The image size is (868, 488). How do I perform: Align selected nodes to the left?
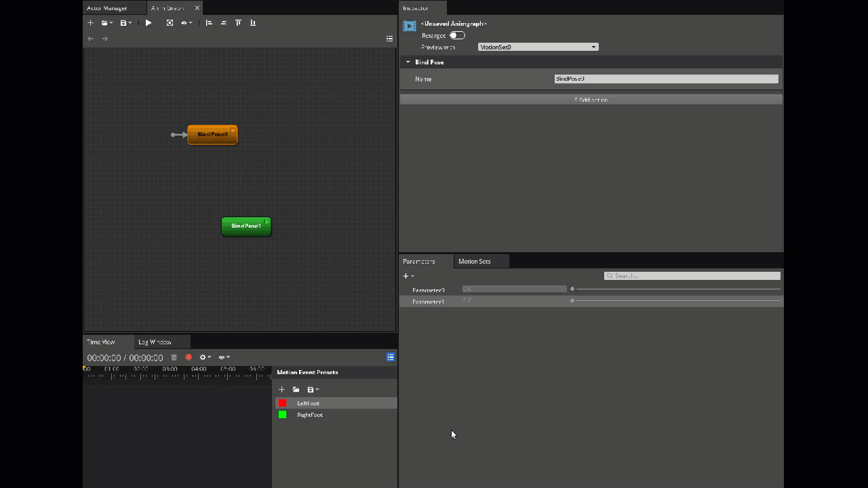tap(209, 22)
